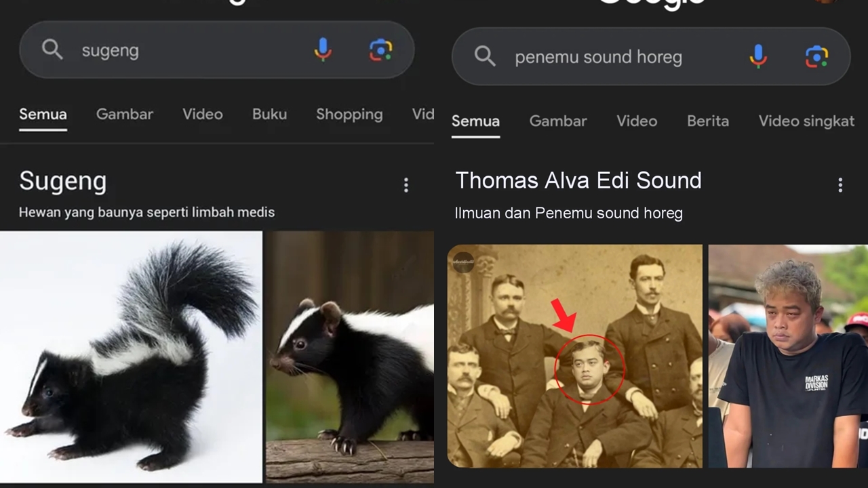Select the Video tab in the sugeng results
868x488 pixels.
point(203,115)
